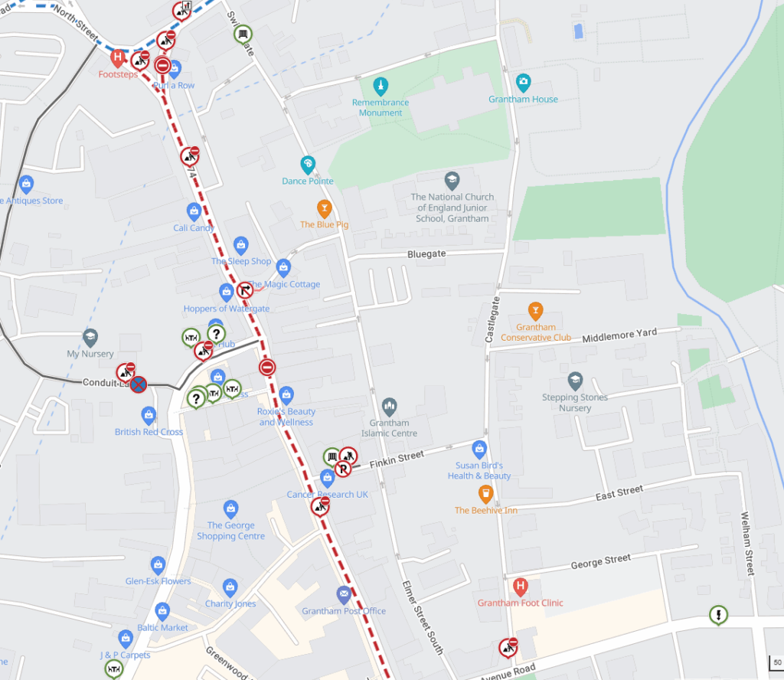Click the Stepping Stones Nursery marker
Screen dimensions: 784x680
(575, 381)
